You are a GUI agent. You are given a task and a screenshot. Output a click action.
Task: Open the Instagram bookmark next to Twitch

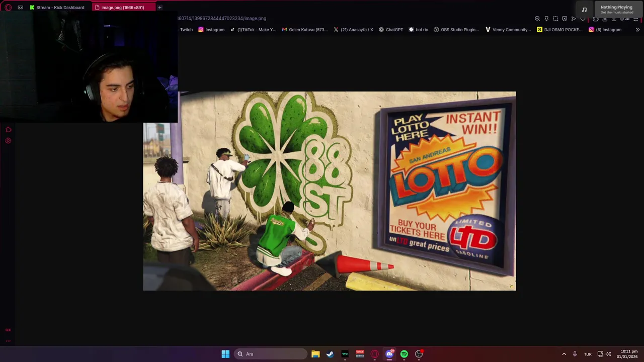click(x=211, y=30)
